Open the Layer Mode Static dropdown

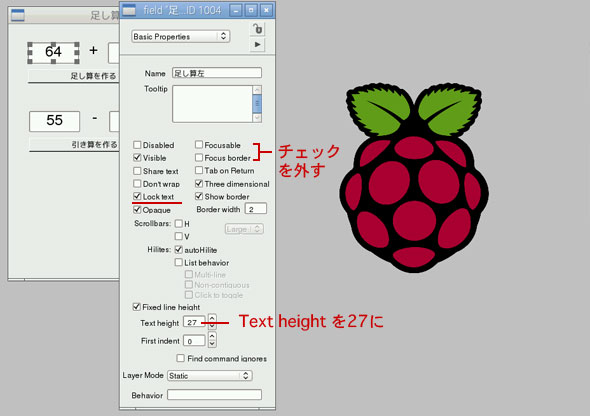coord(210,376)
